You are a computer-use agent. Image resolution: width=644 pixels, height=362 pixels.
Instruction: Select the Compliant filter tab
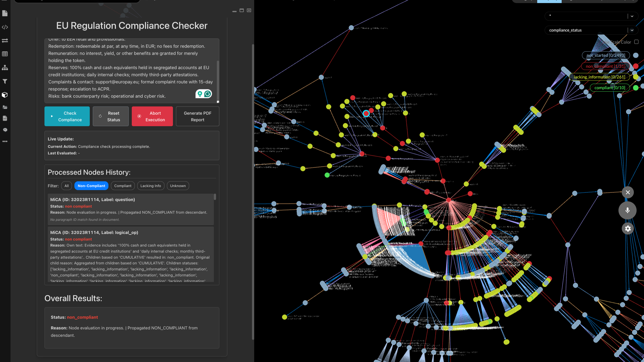123,186
